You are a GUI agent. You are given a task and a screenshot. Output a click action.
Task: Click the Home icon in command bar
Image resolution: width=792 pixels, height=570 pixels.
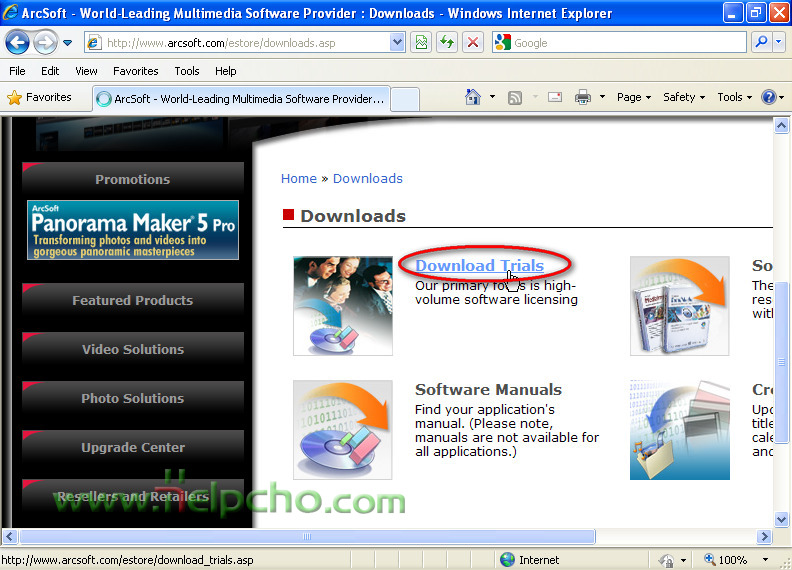click(x=473, y=97)
